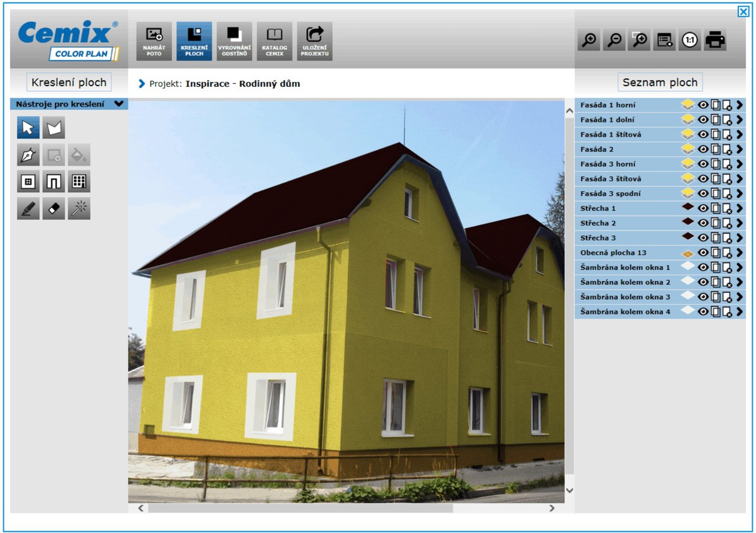
Task: Hide the Fasáda 1 štítová area
Action: click(x=703, y=134)
